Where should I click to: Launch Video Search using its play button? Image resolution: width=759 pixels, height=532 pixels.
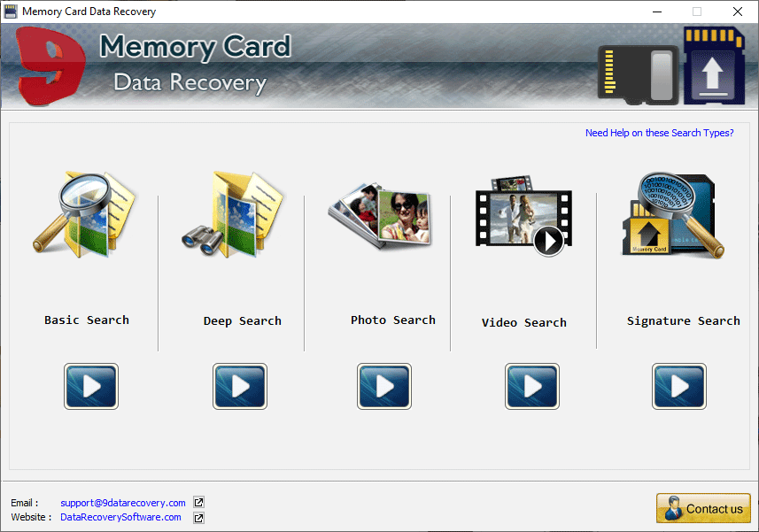531,386
